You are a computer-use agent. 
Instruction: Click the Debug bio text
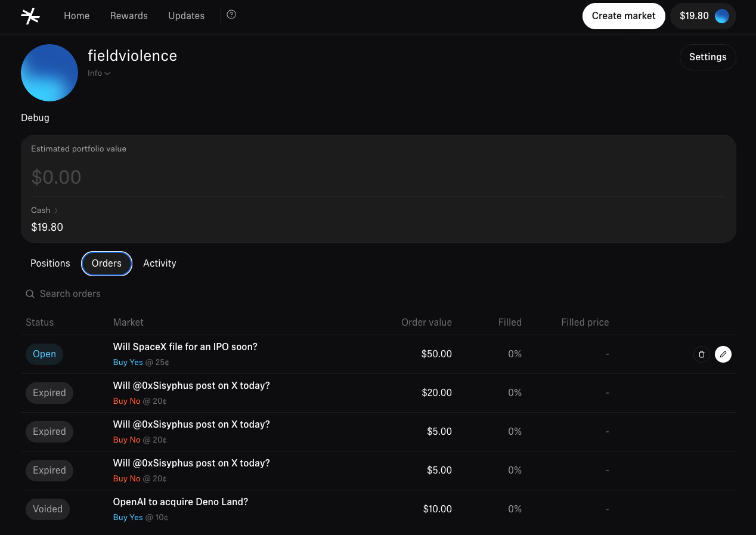(35, 118)
